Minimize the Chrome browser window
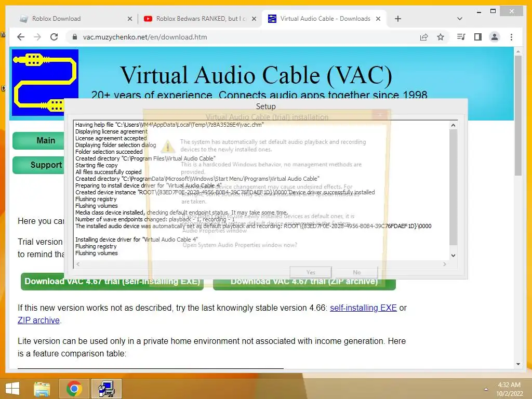532x399 pixels. [479, 12]
